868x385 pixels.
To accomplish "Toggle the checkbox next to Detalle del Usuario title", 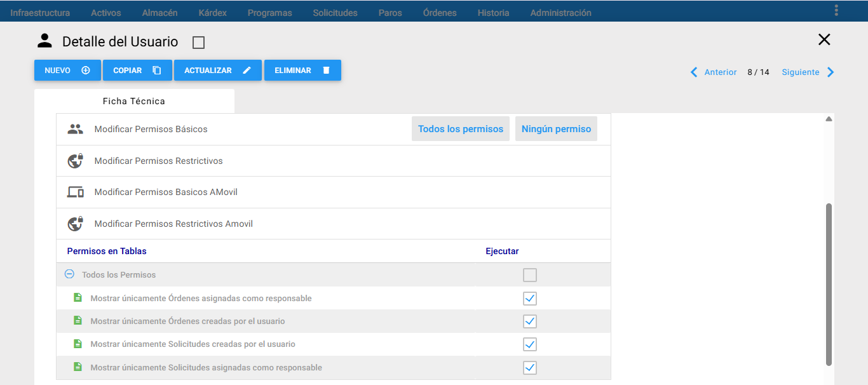I will pyautogui.click(x=198, y=43).
